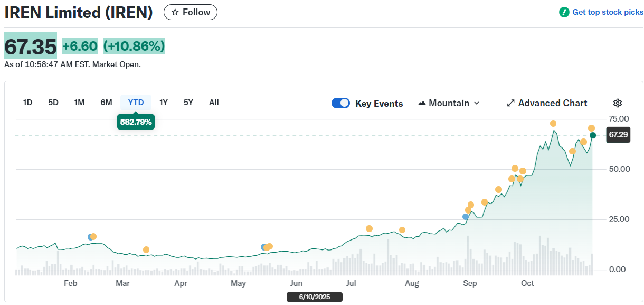Viewport: 644px width, 305px height.
Task: Select the 1D time range
Action: tap(27, 103)
